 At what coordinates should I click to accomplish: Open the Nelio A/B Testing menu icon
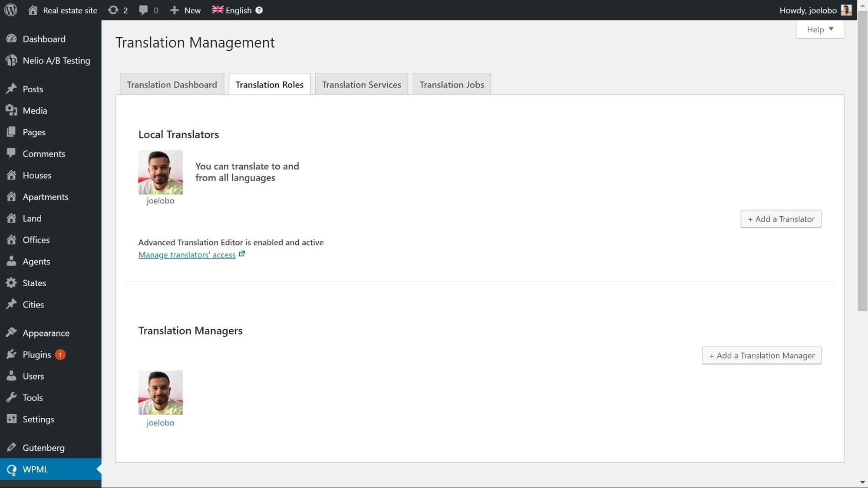click(11, 61)
